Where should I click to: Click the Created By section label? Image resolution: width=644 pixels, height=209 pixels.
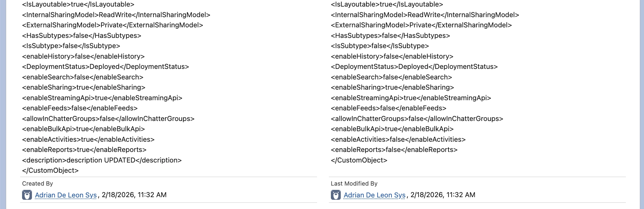(x=37, y=184)
